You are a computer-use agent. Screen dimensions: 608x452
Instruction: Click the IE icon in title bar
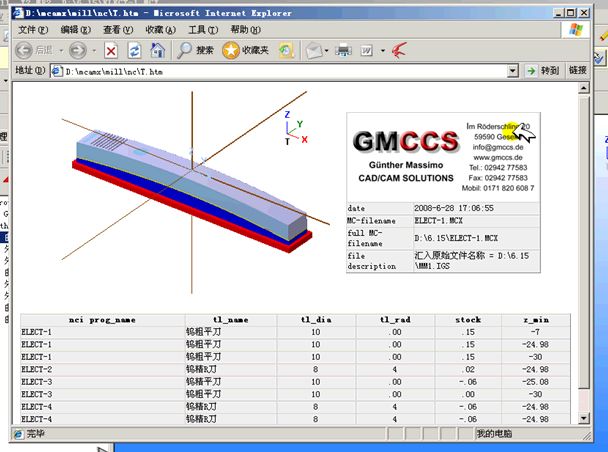click(x=18, y=13)
